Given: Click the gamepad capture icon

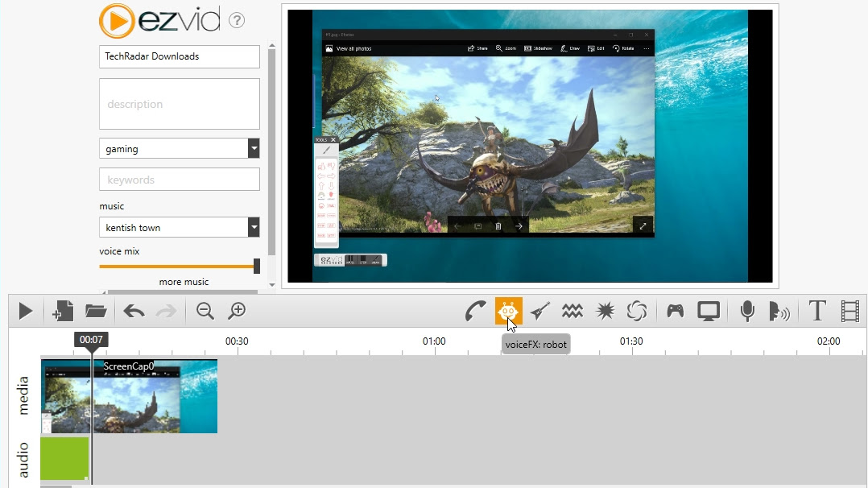Looking at the screenshot, I should 676,311.
